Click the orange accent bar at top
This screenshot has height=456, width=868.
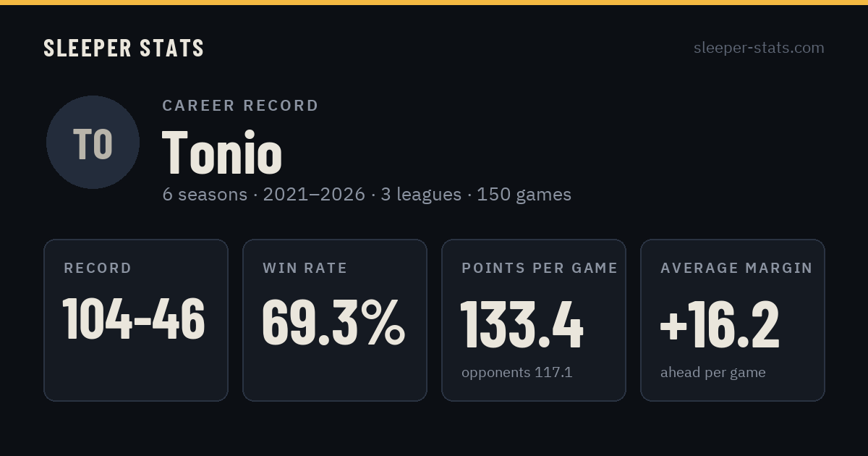point(434,2)
